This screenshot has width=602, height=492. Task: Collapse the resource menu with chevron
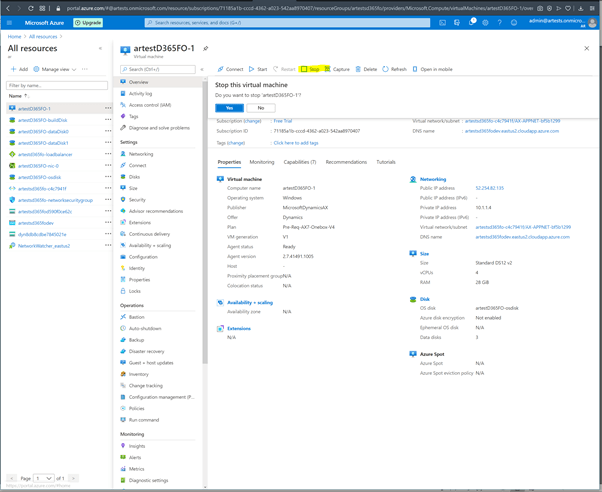click(202, 69)
